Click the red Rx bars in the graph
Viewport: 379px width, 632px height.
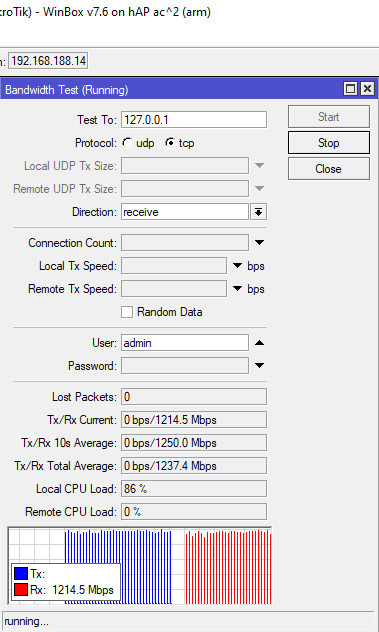(228, 567)
